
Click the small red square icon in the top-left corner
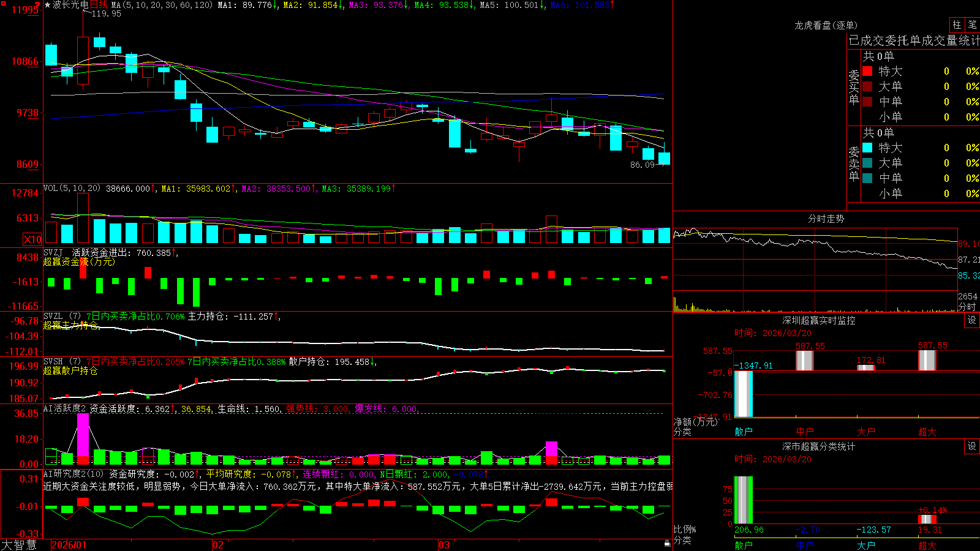click(3, 3)
